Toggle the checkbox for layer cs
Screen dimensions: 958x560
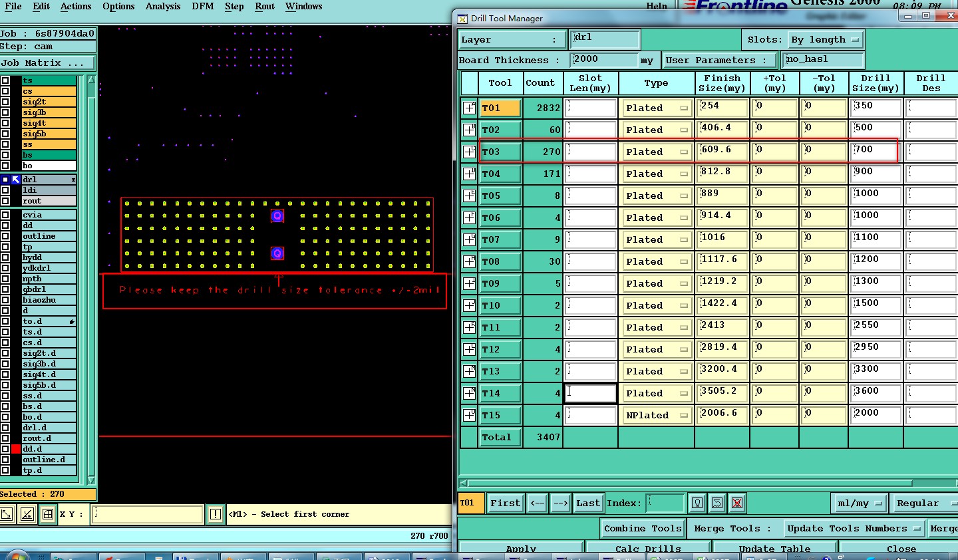click(x=5, y=91)
